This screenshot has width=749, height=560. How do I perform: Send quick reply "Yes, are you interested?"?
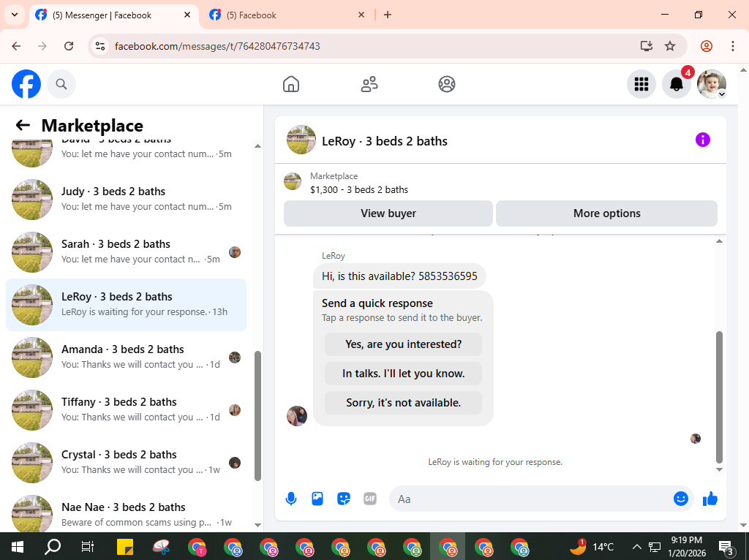pos(403,344)
